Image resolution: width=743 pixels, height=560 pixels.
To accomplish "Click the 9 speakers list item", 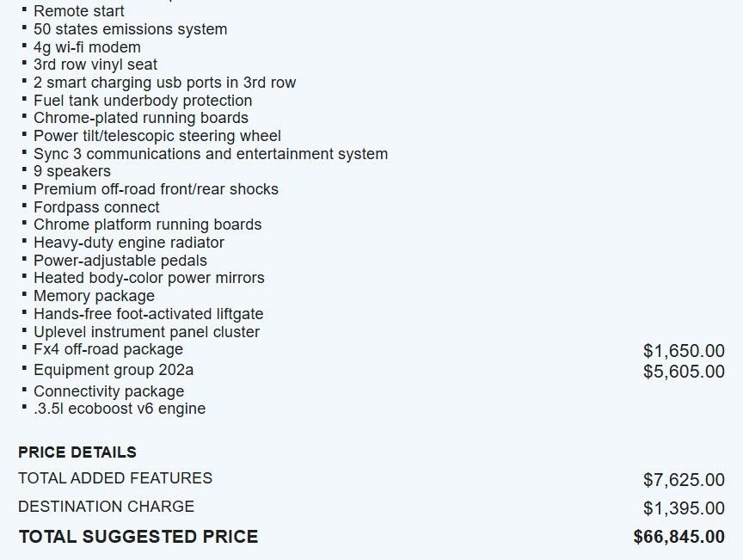I will tap(72, 171).
